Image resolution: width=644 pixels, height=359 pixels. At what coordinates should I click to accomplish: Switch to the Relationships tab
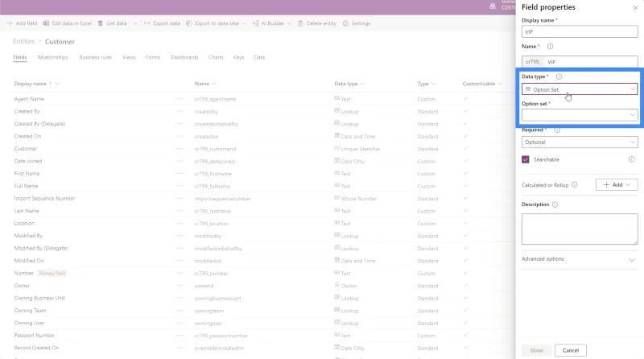pyautogui.click(x=52, y=57)
